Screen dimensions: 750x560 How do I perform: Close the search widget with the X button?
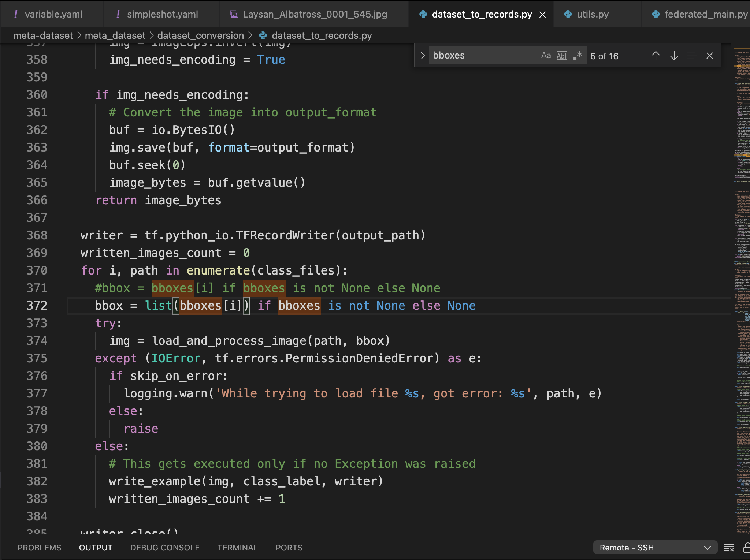point(710,56)
